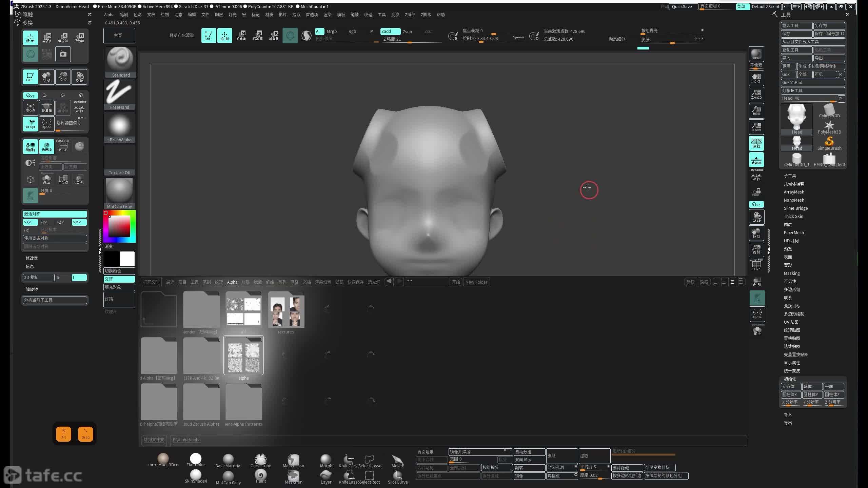This screenshot has height=488, width=868.
Task: Open the MatCap Gray material selector
Action: 119,194
